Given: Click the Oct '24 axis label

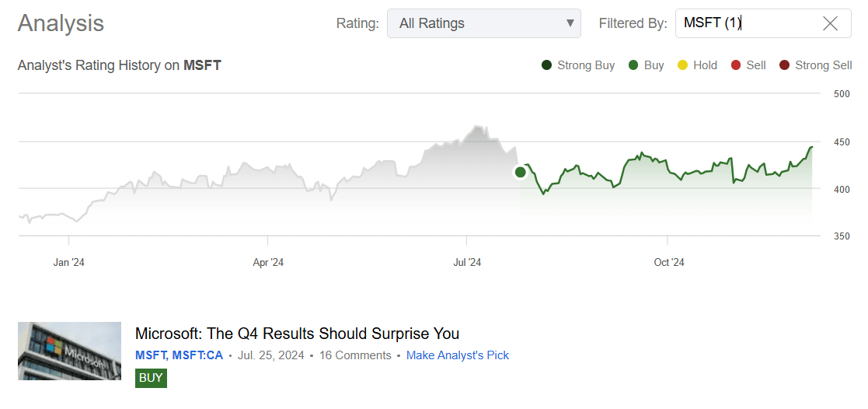Looking at the screenshot, I should pyautogui.click(x=668, y=262).
